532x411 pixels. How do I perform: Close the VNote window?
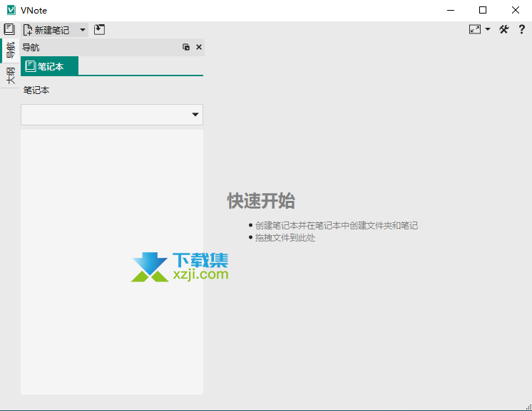[x=516, y=10]
